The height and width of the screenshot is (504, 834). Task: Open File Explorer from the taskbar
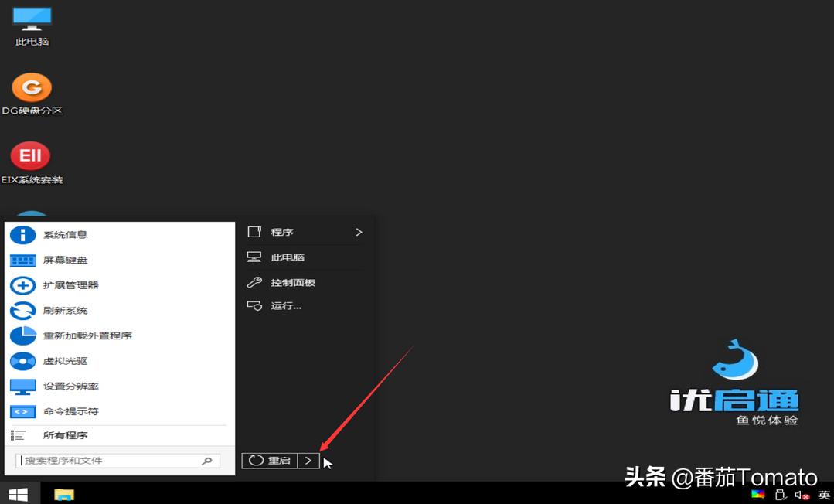pyautogui.click(x=63, y=493)
